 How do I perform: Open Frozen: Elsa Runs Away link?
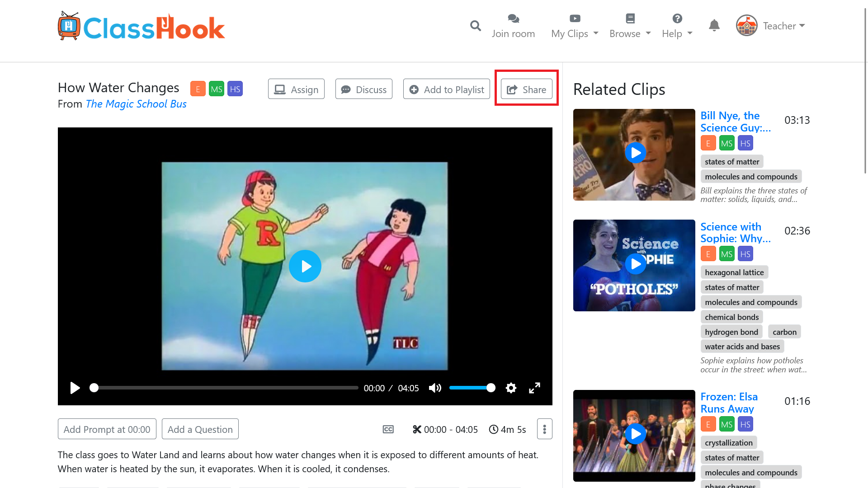click(x=729, y=403)
